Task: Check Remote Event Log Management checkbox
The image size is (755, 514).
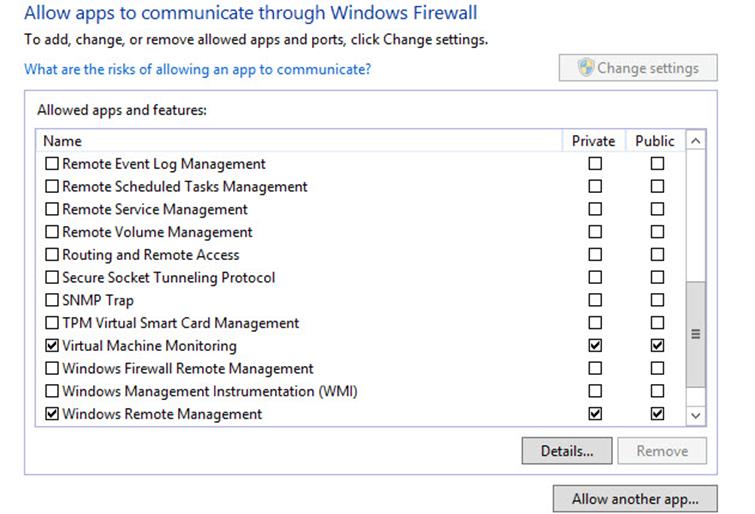Action: pos(52,163)
